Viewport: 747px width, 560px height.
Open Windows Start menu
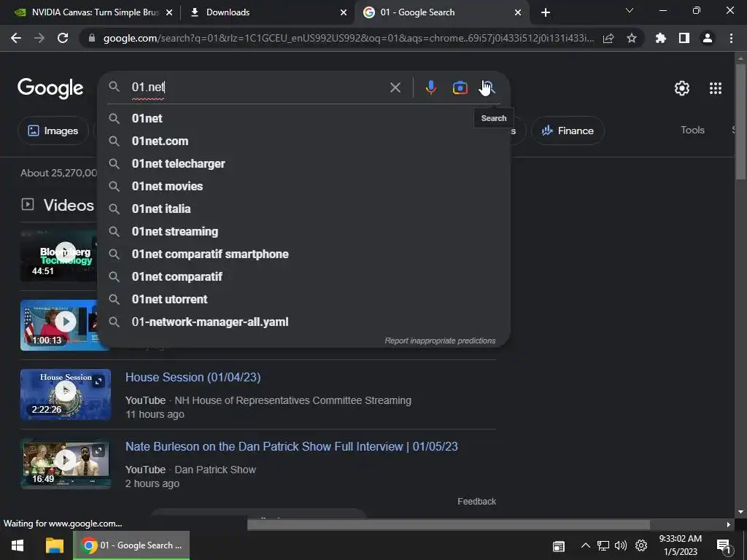coord(18,545)
